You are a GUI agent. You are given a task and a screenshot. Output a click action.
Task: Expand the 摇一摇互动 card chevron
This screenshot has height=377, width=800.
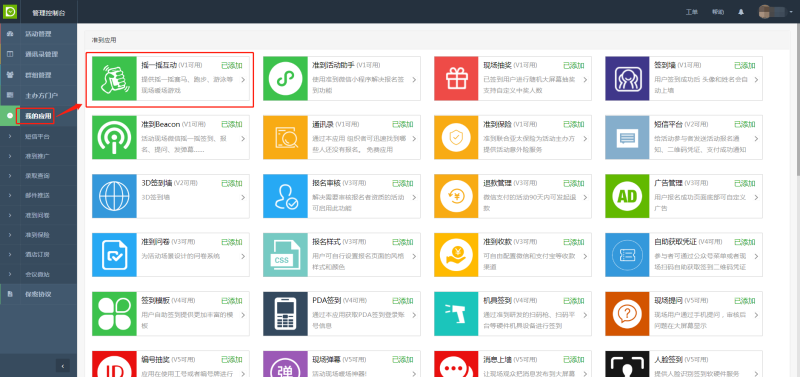[243, 80]
